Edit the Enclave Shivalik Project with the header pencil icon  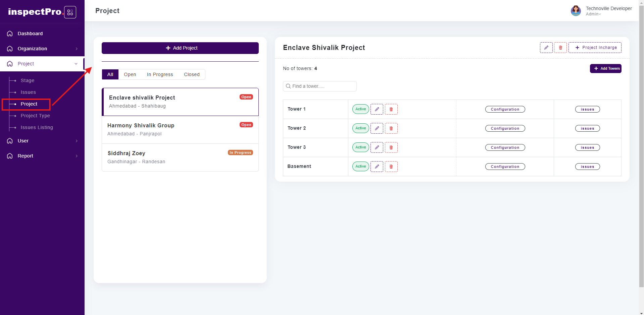pyautogui.click(x=546, y=48)
